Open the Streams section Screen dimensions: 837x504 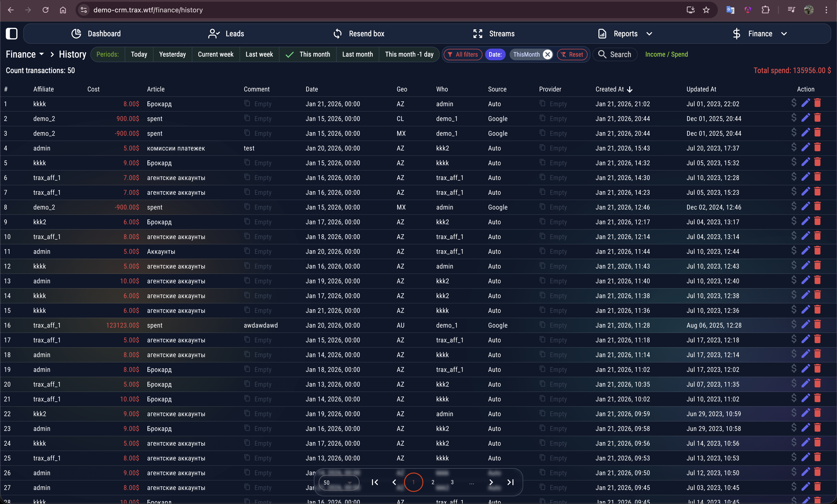[494, 34]
